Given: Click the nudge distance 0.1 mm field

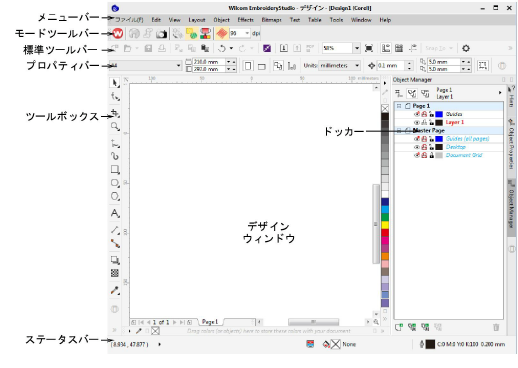Looking at the screenshot, I should pyautogui.click(x=391, y=66).
